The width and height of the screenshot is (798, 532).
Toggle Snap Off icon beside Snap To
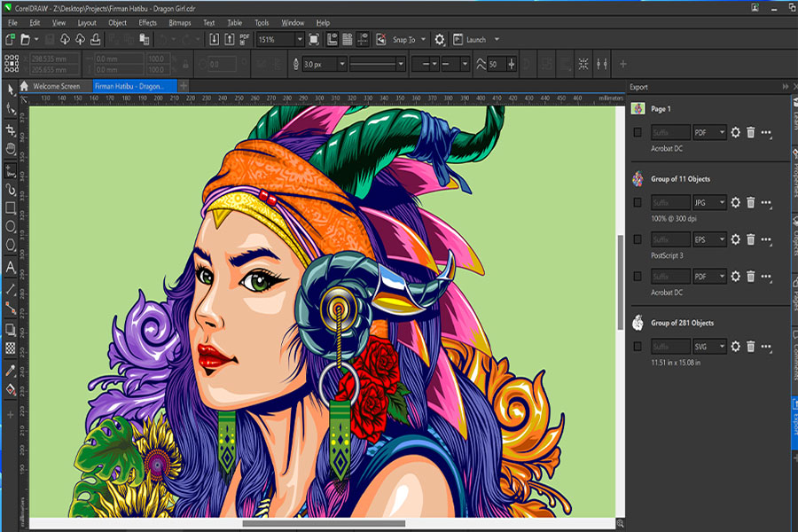click(380, 39)
